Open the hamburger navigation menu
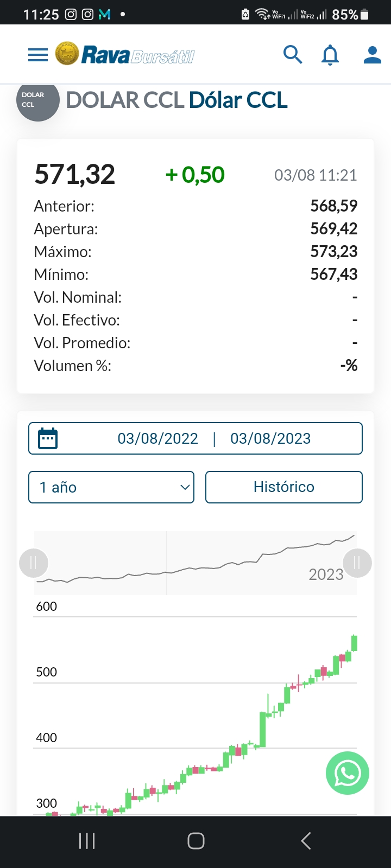 (x=38, y=55)
